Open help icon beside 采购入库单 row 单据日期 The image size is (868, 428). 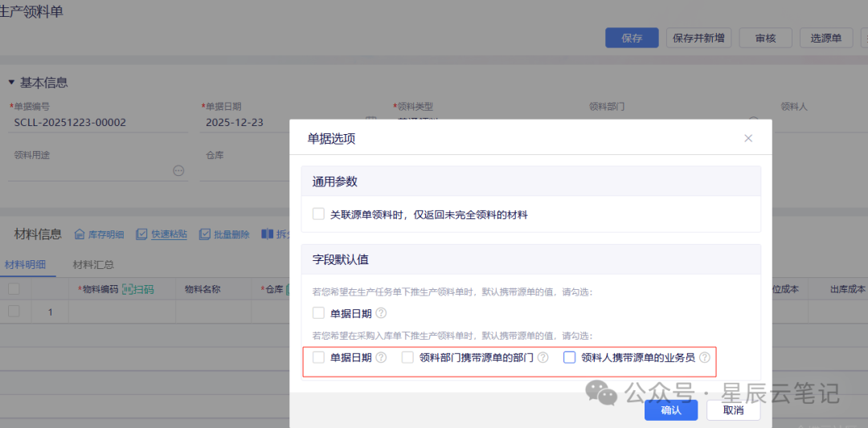381,358
